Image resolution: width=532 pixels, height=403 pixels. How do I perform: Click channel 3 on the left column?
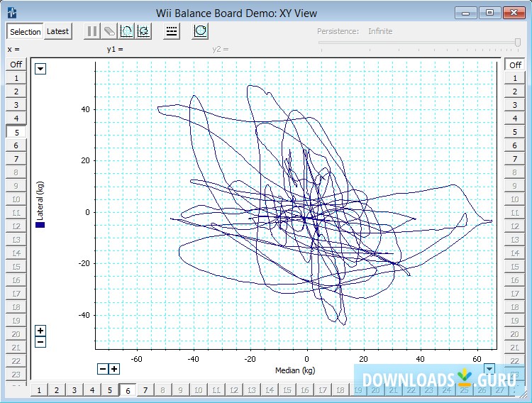point(16,105)
